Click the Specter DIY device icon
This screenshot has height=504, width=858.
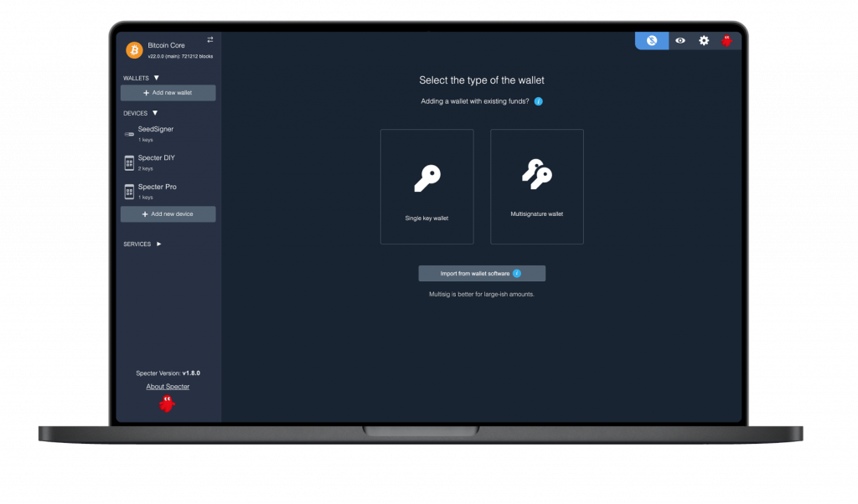pos(128,162)
